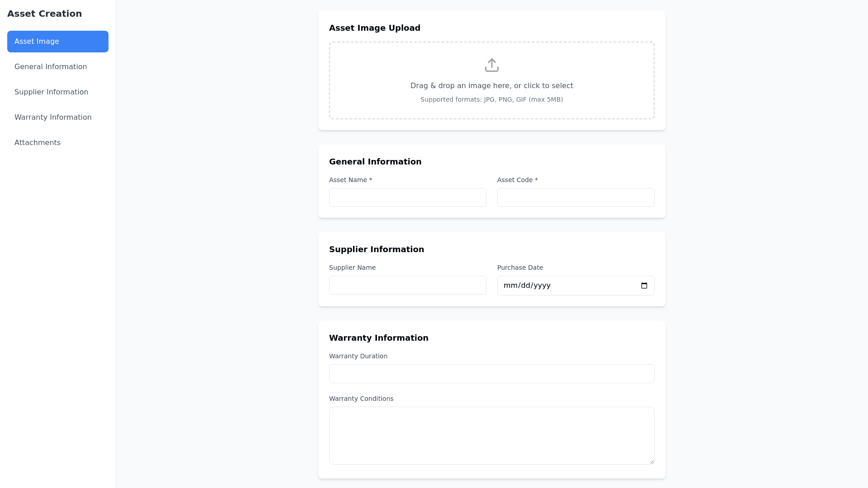
Task: Click the Asset Image Upload heading
Action: (374, 28)
